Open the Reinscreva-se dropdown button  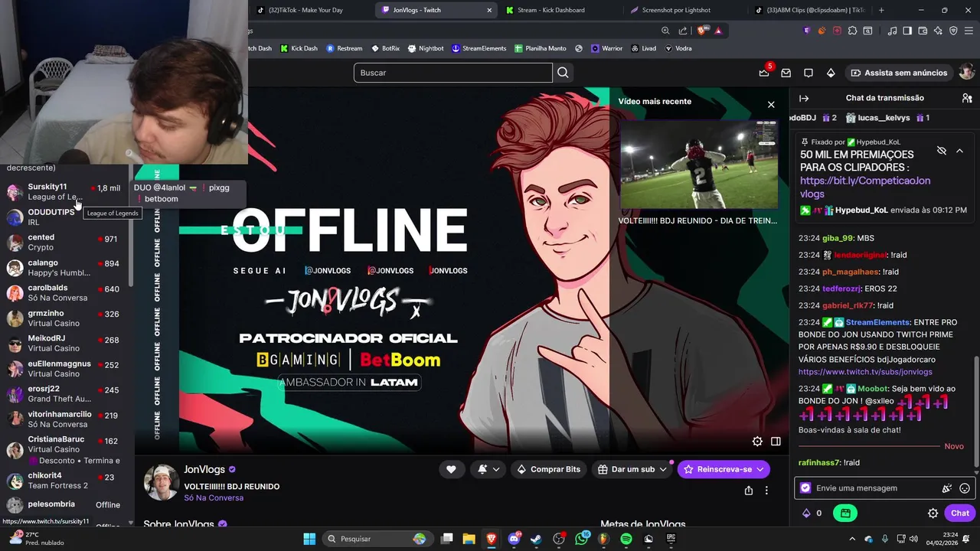point(724,469)
